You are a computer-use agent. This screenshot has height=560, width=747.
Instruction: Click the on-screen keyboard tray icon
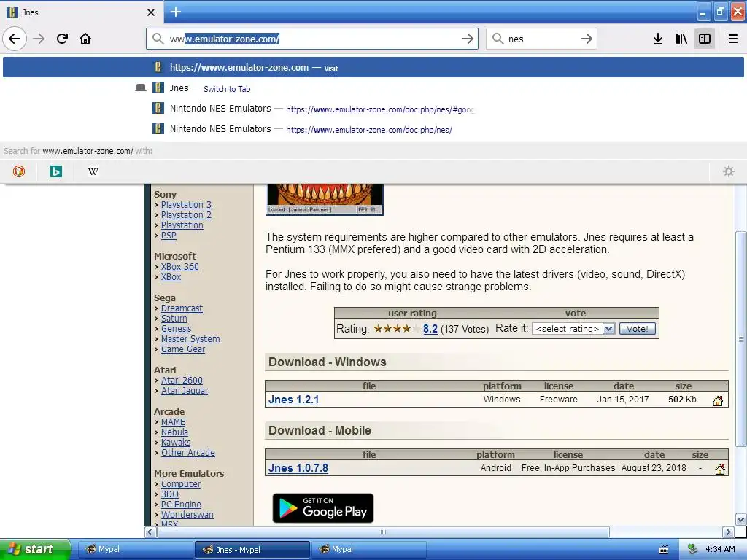point(664,550)
